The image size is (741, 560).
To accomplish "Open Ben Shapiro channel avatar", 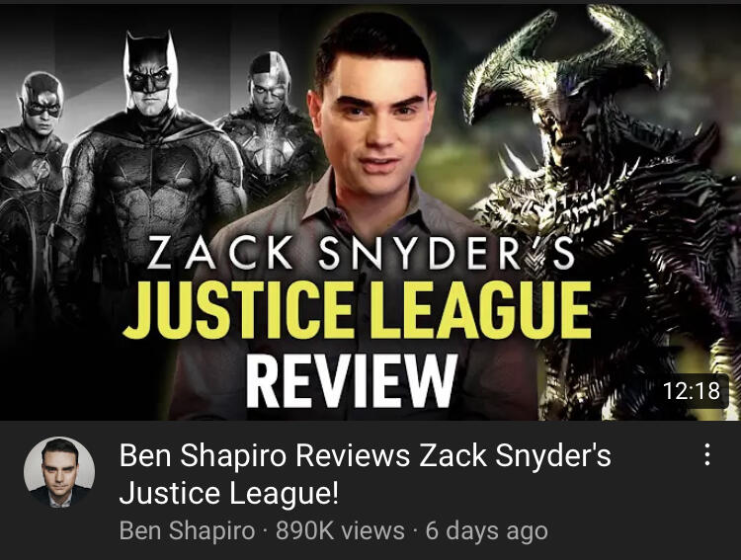I will (x=59, y=472).
